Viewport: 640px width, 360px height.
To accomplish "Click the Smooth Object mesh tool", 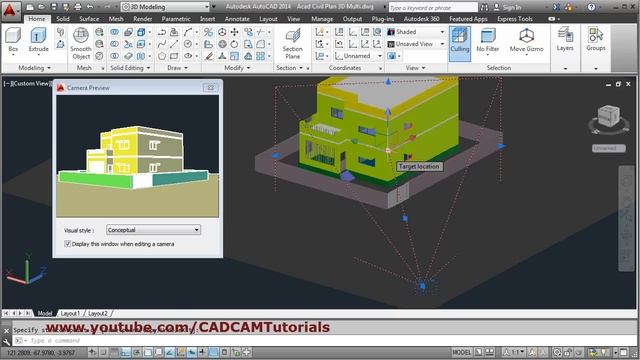I will 81,44.
